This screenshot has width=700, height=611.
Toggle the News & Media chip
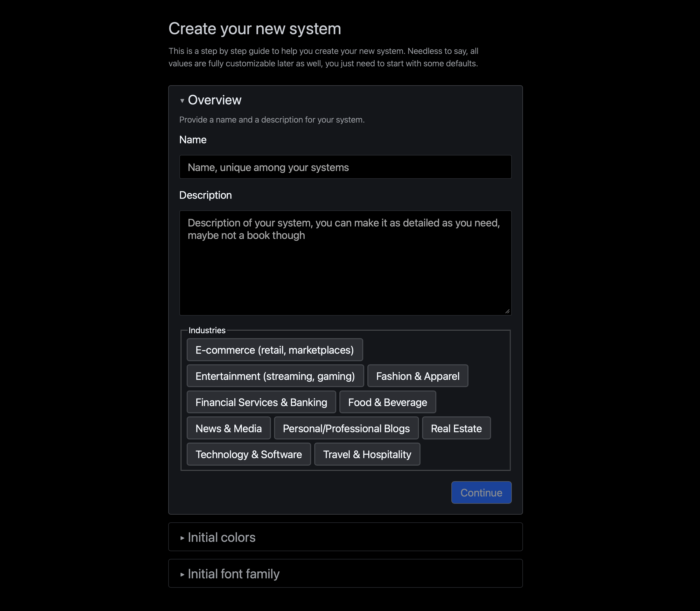(229, 428)
